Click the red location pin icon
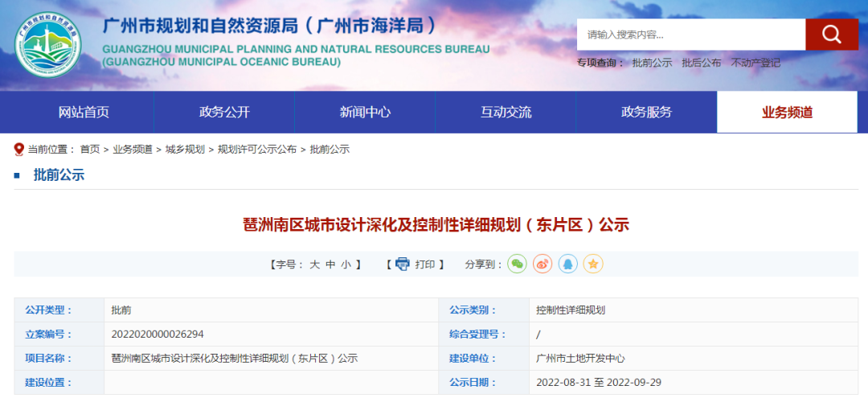 19,150
